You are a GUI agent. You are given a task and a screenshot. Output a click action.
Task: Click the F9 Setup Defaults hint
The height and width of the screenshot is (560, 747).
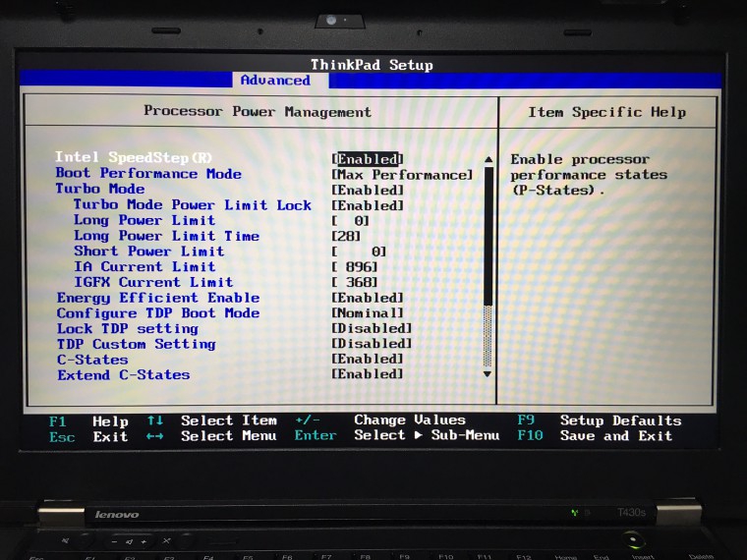click(600, 420)
